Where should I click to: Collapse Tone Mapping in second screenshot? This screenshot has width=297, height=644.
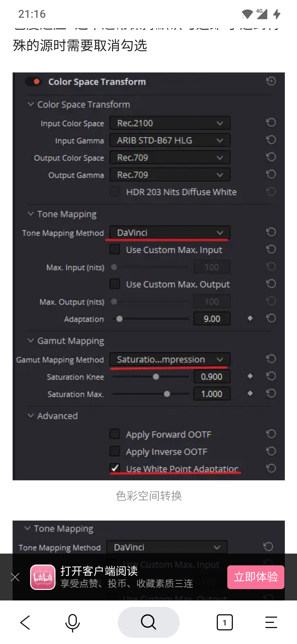click(27, 528)
